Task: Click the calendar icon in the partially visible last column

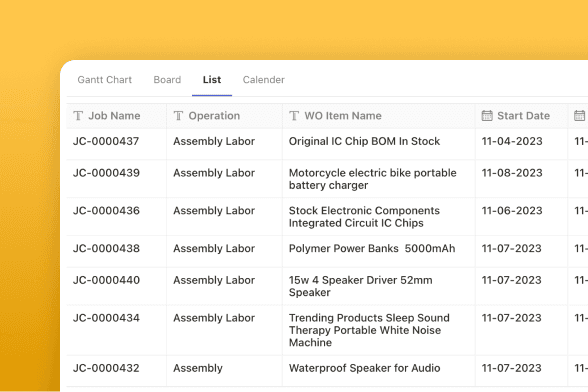Action: (x=579, y=116)
